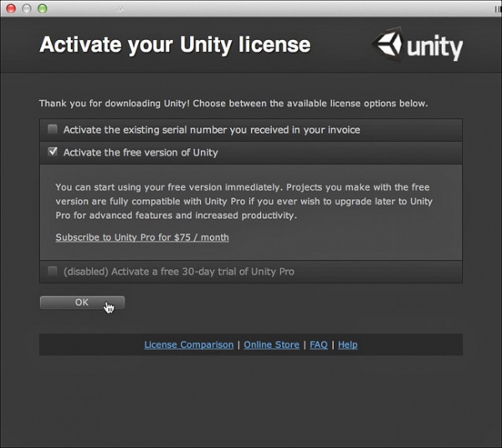The image size is (502, 448).
Task: Click the 'Activate a free 30-day trial' label
Action: coord(179,271)
